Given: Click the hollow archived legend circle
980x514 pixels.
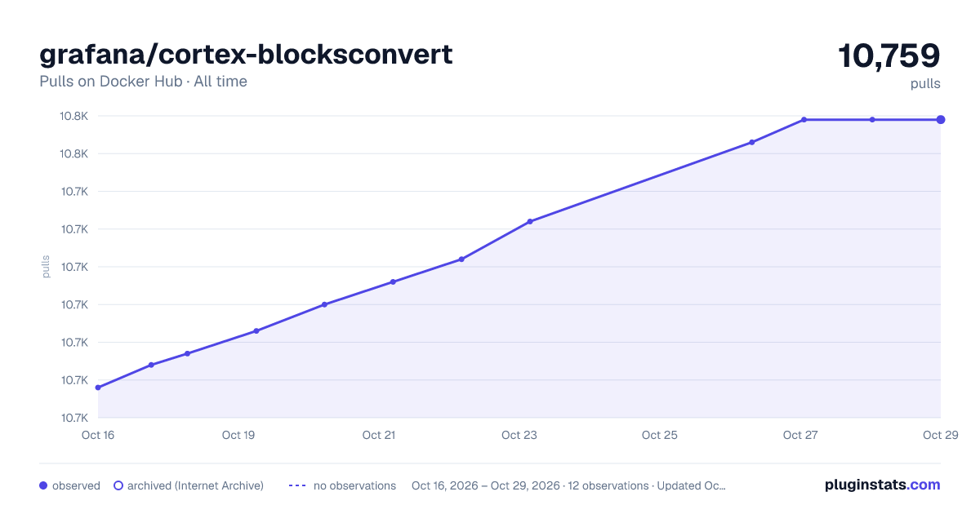Looking at the screenshot, I should (x=118, y=485).
